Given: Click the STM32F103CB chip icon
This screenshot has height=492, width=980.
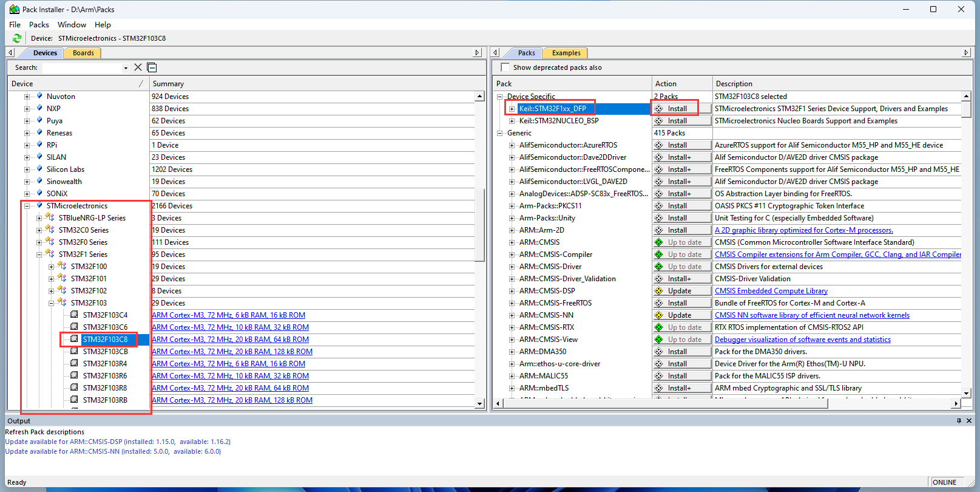Looking at the screenshot, I should click(74, 351).
